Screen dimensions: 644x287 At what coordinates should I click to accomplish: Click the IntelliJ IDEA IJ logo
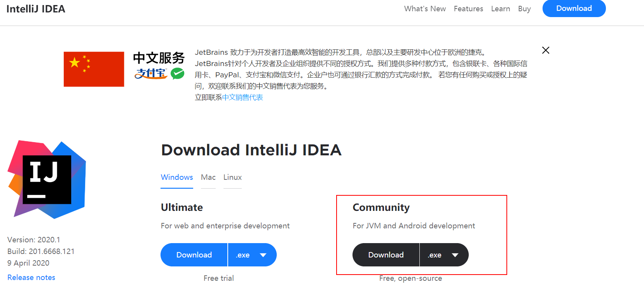(x=47, y=179)
